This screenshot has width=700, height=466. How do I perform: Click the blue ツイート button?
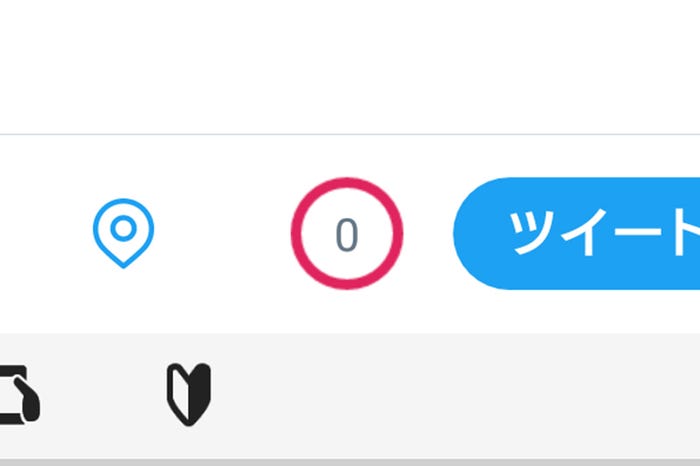[x=580, y=234]
